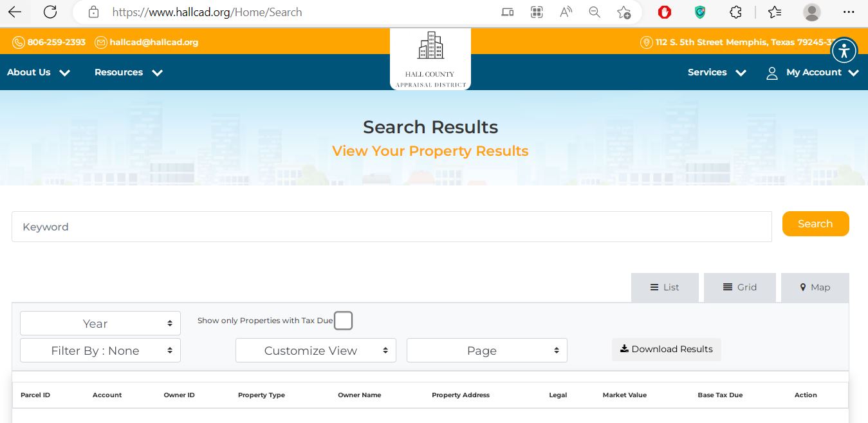Select the List view tab
This screenshot has height=423, width=868.
coord(665,288)
